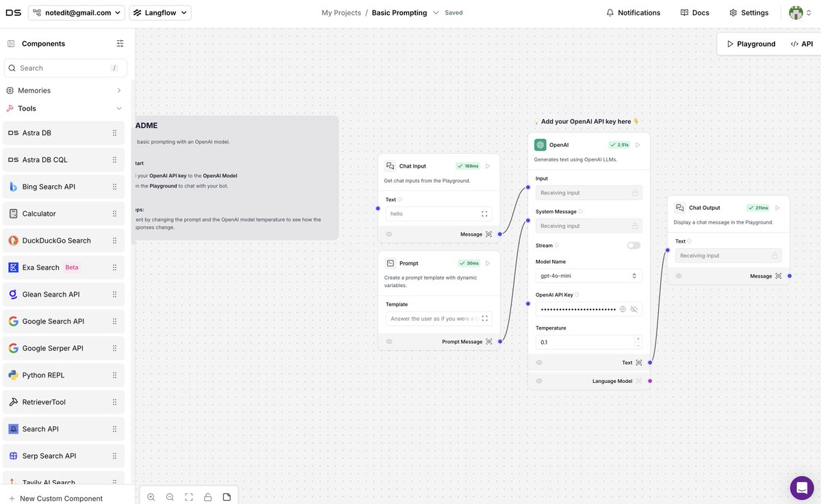Select the DuckDuckGo Search component

[64, 241]
